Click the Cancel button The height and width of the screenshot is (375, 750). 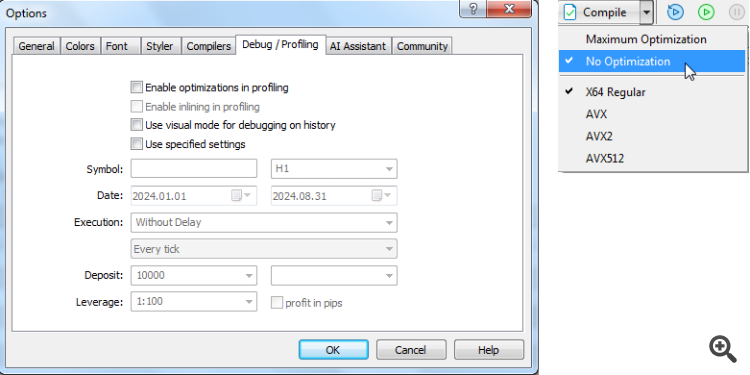(411, 350)
